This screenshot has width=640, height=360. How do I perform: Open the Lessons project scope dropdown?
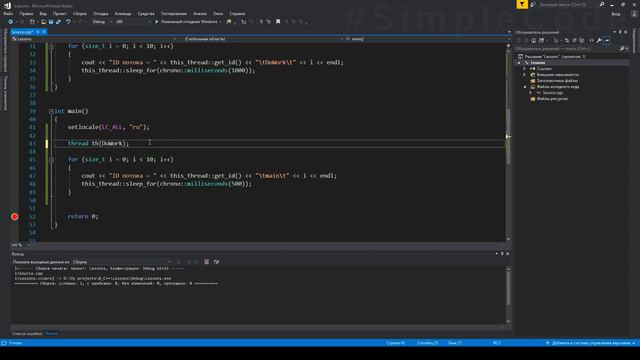[x=93, y=39]
